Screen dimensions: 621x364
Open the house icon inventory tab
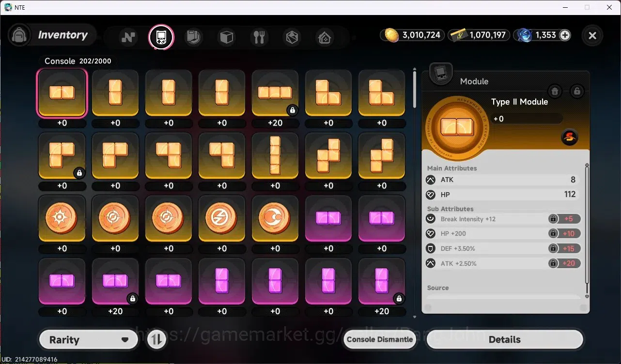(x=325, y=37)
